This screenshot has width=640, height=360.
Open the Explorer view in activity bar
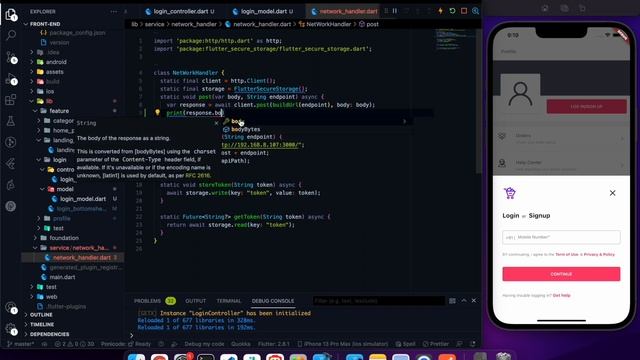(x=11, y=14)
